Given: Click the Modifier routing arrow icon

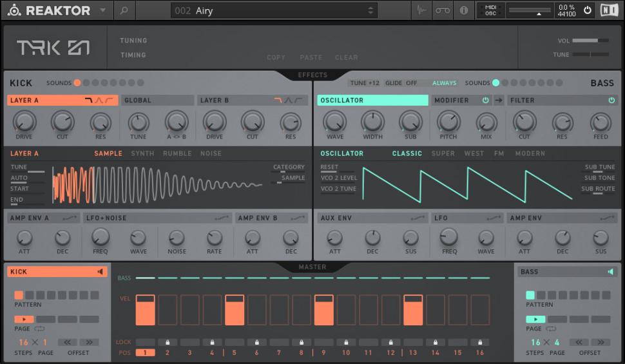Looking at the screenshot, I should (x=498, y=101).
